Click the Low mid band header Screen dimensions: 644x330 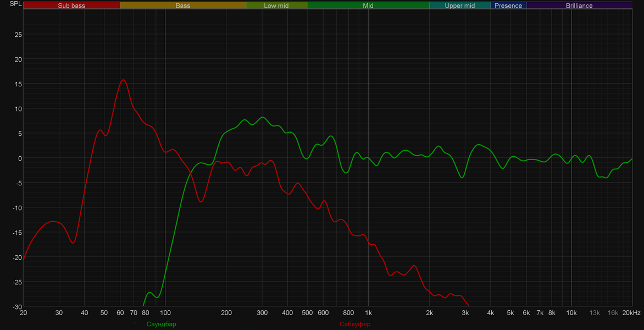tap(276, 5)
